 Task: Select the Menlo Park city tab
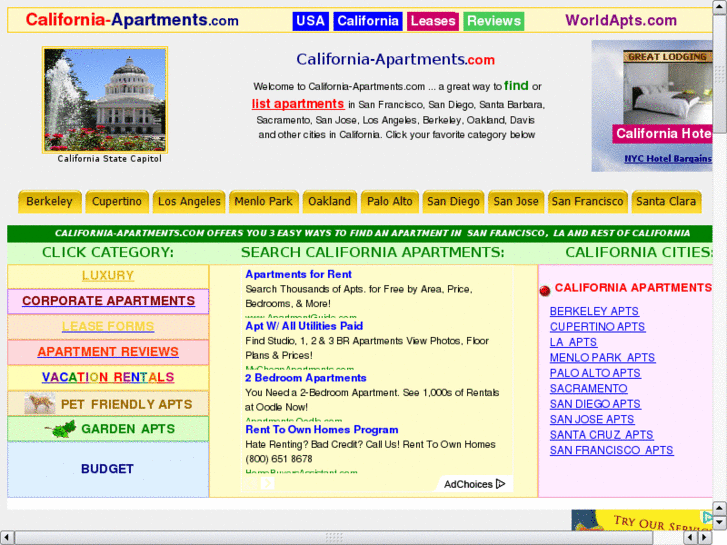click(263, 202)
